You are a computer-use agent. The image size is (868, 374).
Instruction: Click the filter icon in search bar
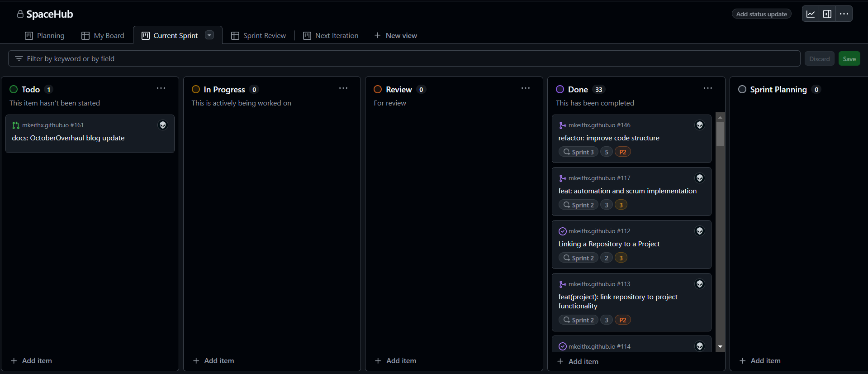pos(19,59)
